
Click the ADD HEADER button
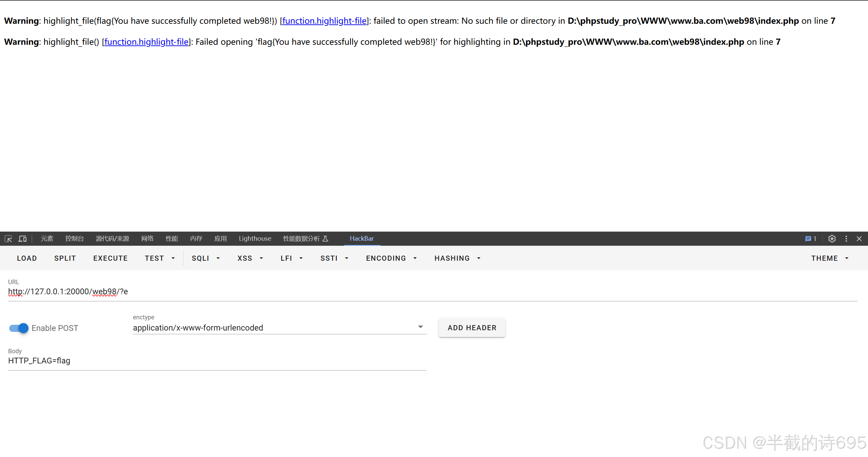pos(472,327)
